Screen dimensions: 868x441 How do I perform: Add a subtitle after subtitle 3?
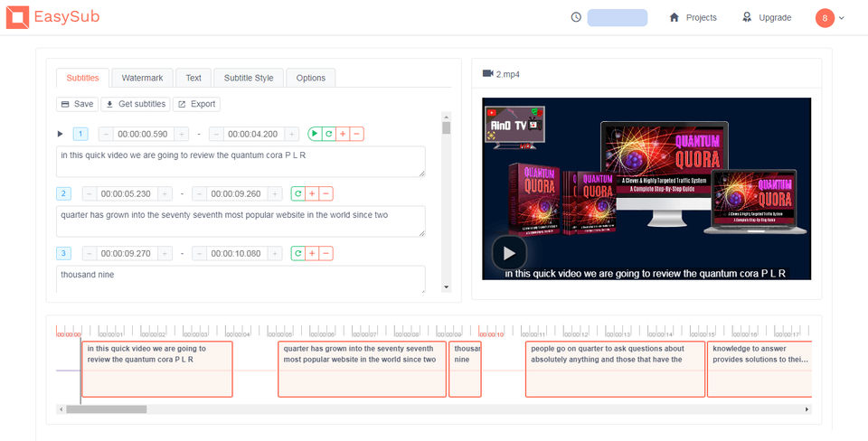coord(312,253)
